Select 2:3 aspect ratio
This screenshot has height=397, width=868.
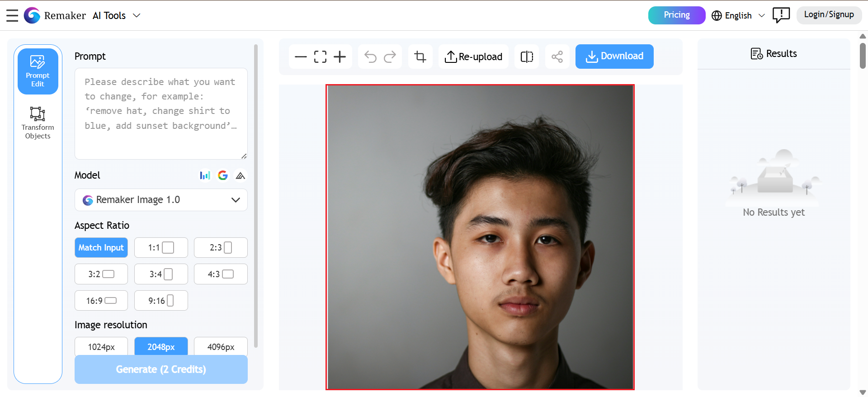coord(221,247)
